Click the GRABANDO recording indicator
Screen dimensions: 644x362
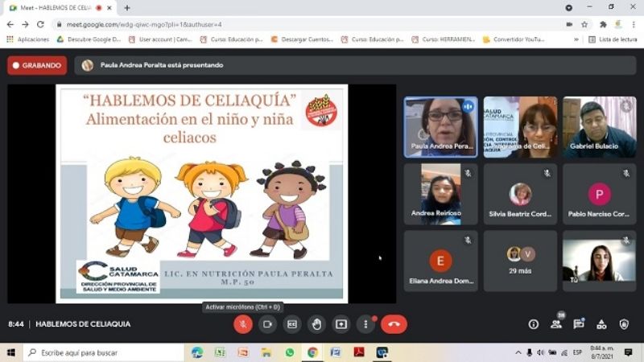[x=37, y=65]
